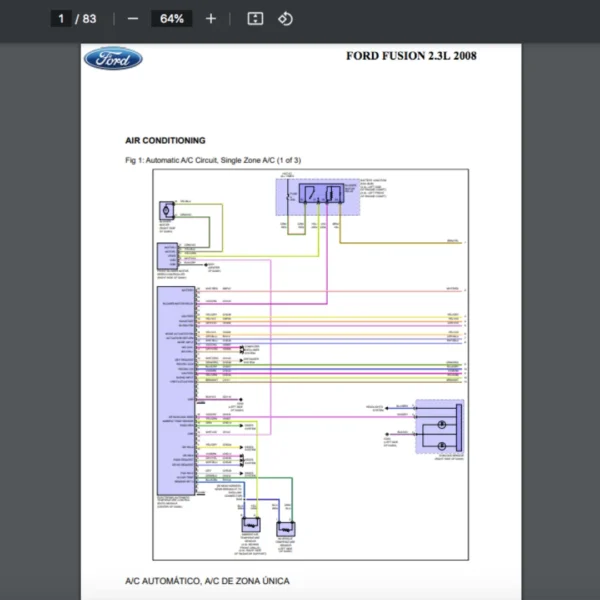The image size is (600, 600).
Task: Click the FORD FUSION 2.3L 2008 title
Action: 411,56
